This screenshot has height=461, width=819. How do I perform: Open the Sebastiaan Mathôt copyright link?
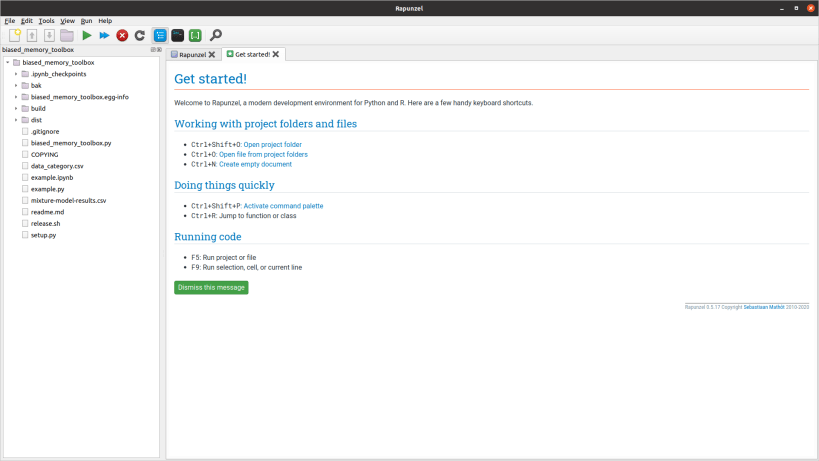point(764,307)
